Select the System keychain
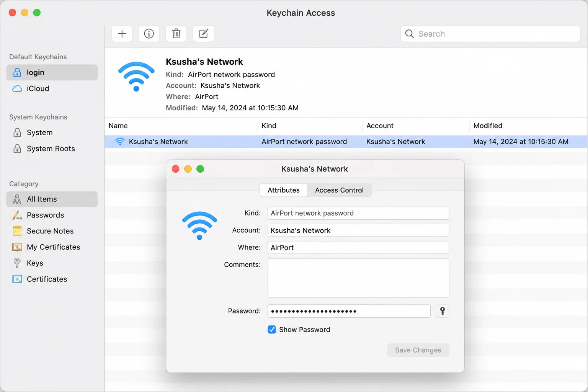 (x=52, y=132)
